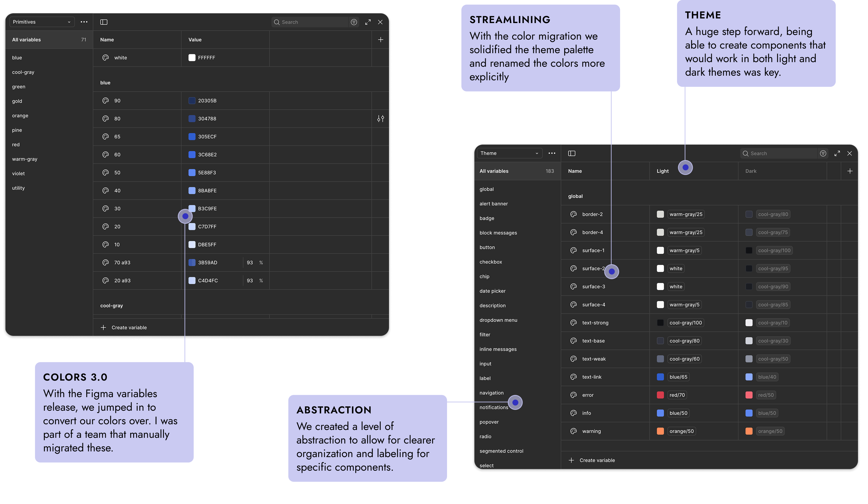Click filter icon in Primitives search bar
Viewport: 868px width, 504px height.
click(x=354, y=22)
